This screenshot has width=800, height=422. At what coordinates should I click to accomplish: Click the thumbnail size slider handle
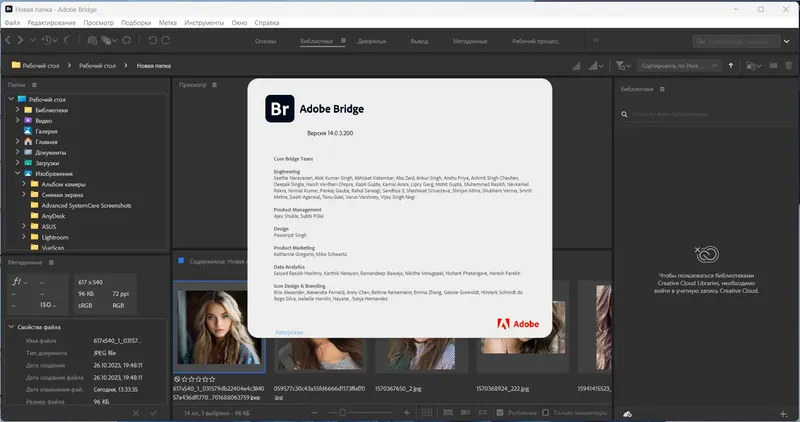pyautogui.click(x=342, y=412)
